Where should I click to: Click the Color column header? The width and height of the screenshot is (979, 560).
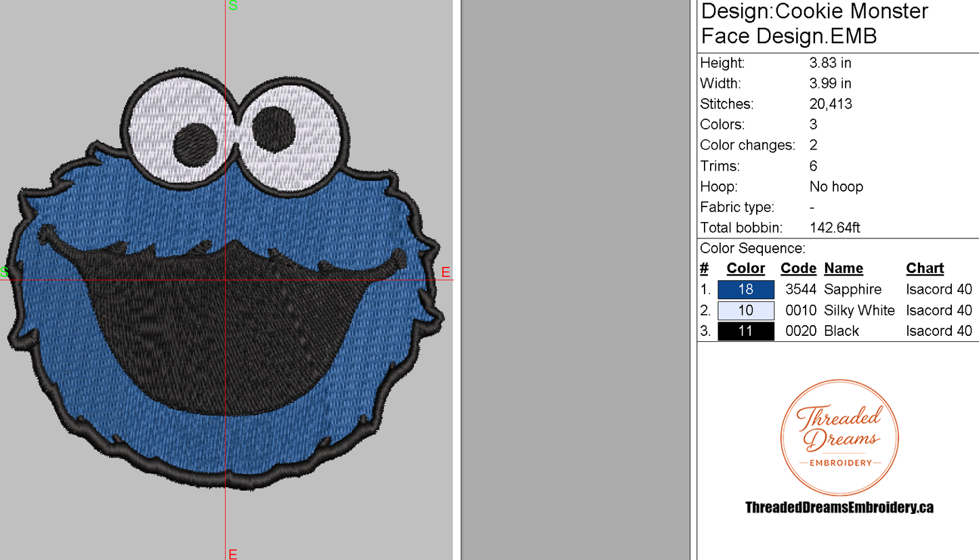(x=746, y=269)
